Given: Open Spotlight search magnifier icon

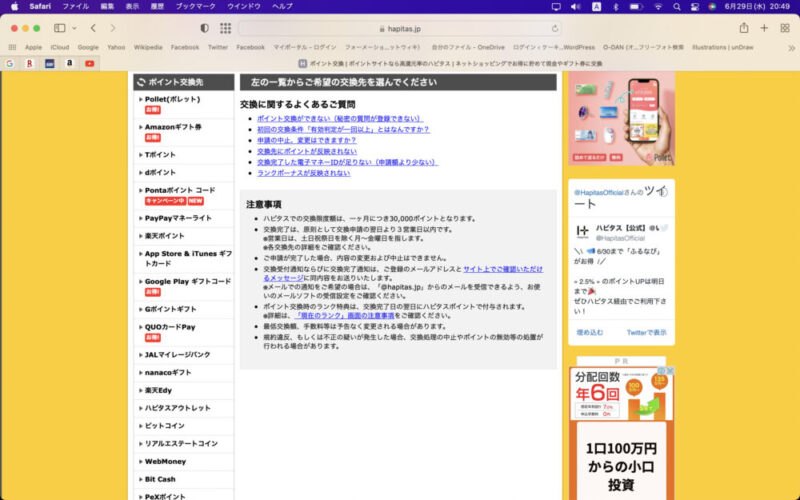Looking at the screenshot, I should (x=677, y=7).
